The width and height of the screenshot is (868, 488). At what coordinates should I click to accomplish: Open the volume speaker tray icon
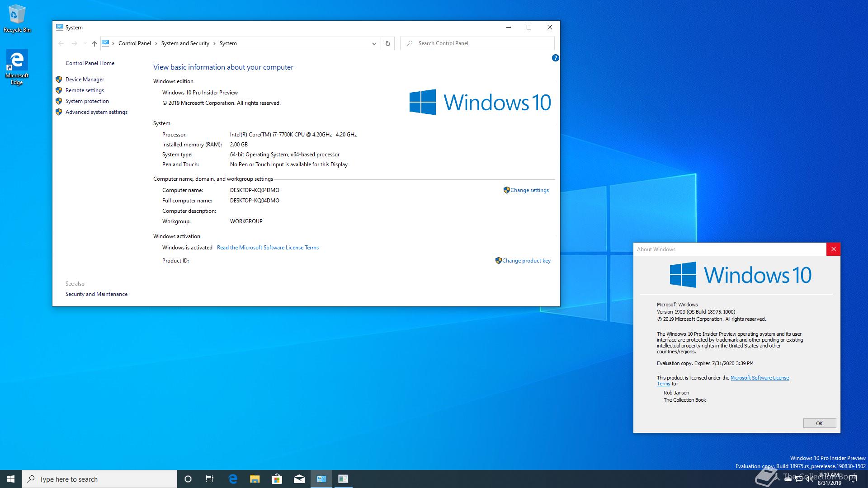click(809, 479)
